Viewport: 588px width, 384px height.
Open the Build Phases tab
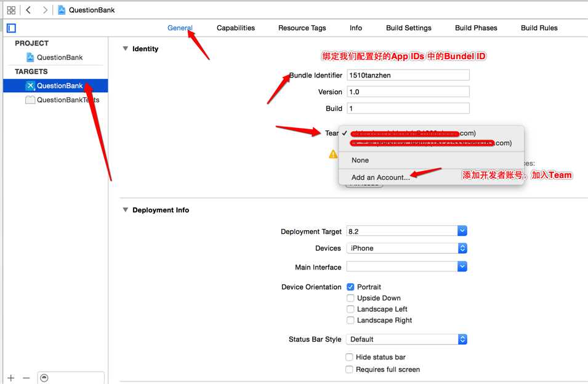476,28
